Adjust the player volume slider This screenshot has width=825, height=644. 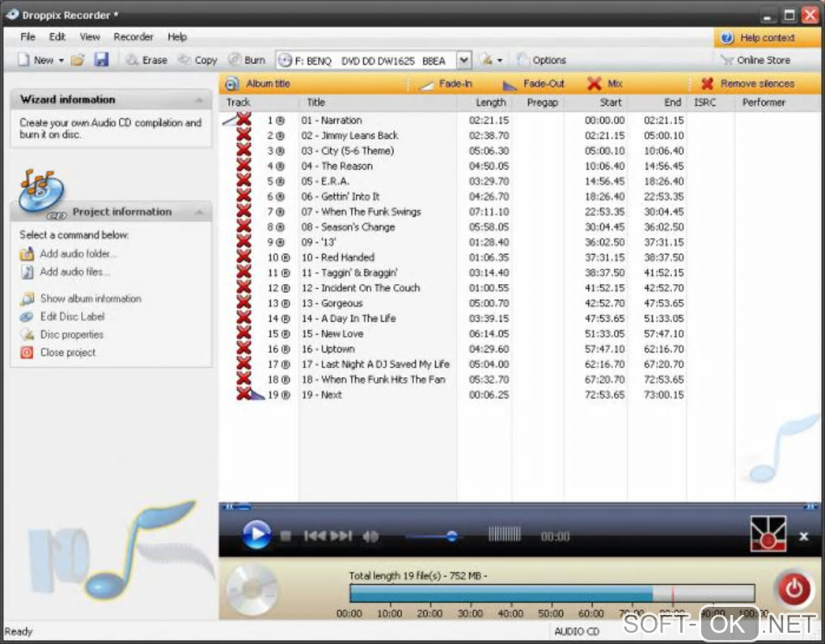click(451, 536)
